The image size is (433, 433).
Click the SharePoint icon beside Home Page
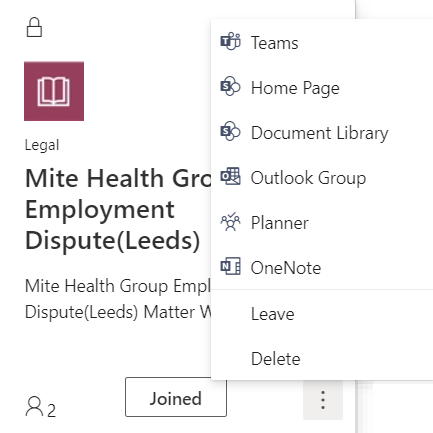coord(230,87)
